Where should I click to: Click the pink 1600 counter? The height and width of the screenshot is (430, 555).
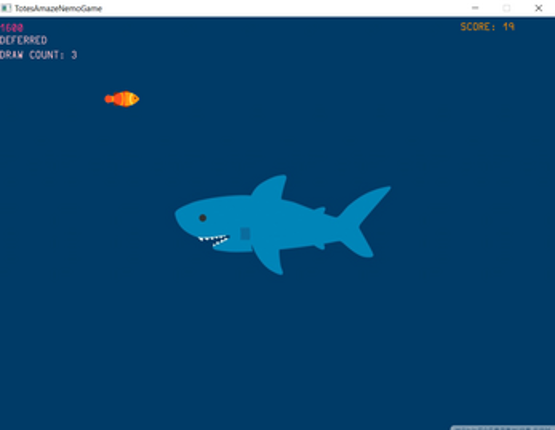click(12, 28)
